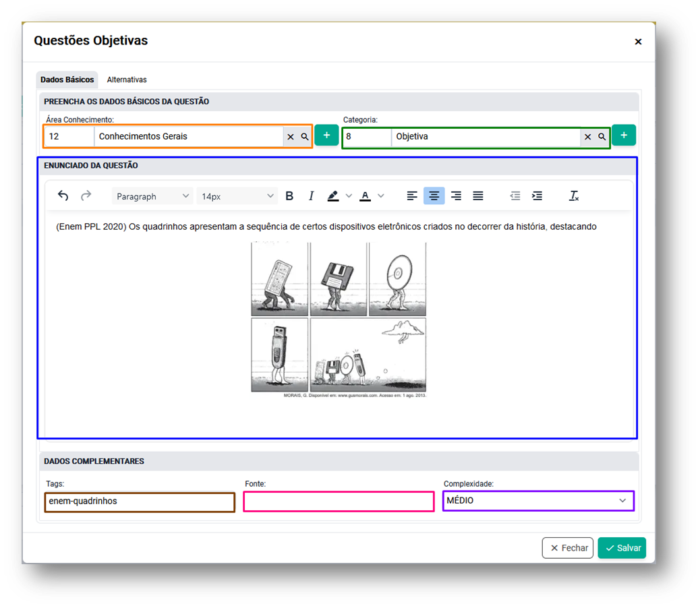Undo the last edit in editor toolbar
Image resolution: width=700 pixels, height=608 pixels.
63,196
